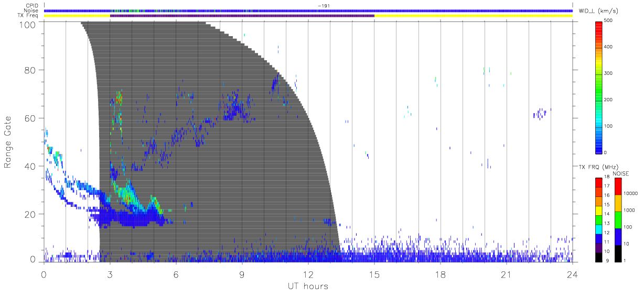Click the 10000 tick on noise legend
This screenshot has height=297, width=644.
630,193
